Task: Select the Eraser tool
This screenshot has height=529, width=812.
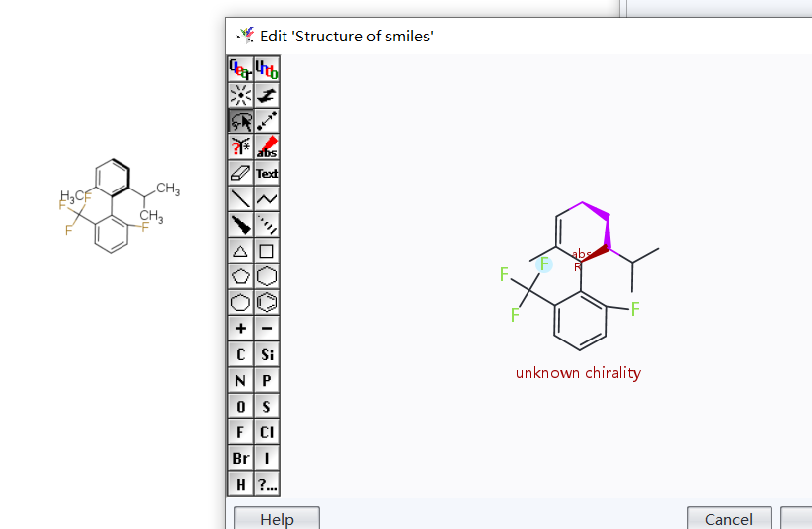Action: 240,173
